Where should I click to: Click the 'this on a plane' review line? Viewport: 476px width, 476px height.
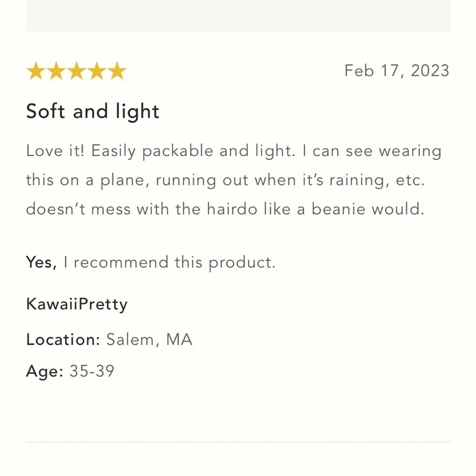225,180
